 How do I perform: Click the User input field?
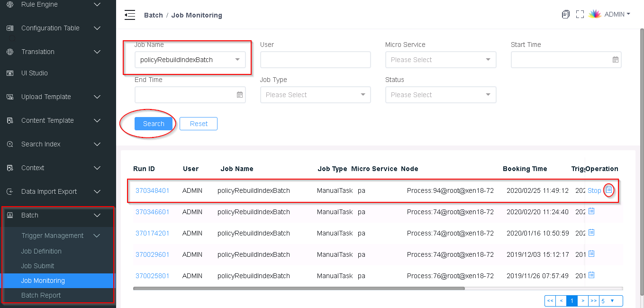pyautogui.click(x=315, y=60)
